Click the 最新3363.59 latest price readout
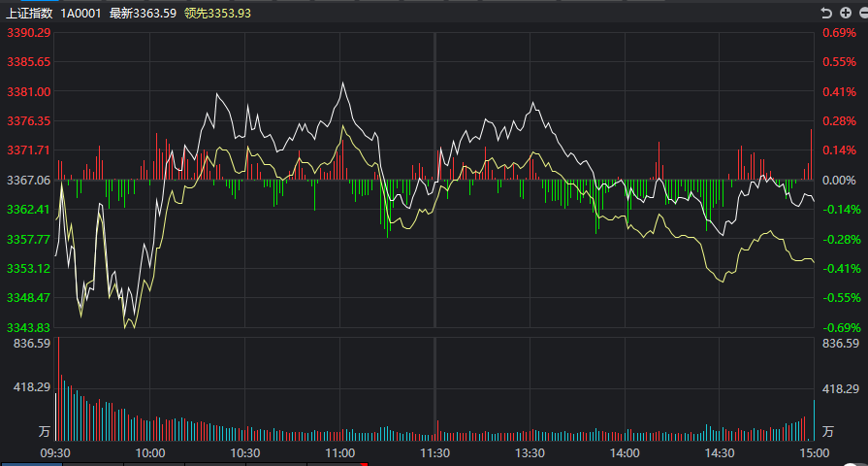This screenshot has width=868, height=466. [143, 13]
